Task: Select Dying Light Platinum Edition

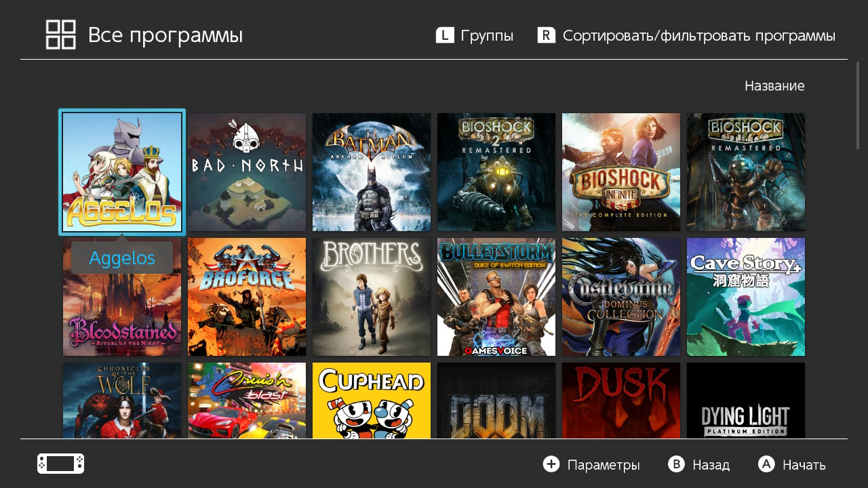Action: [746, 401]
